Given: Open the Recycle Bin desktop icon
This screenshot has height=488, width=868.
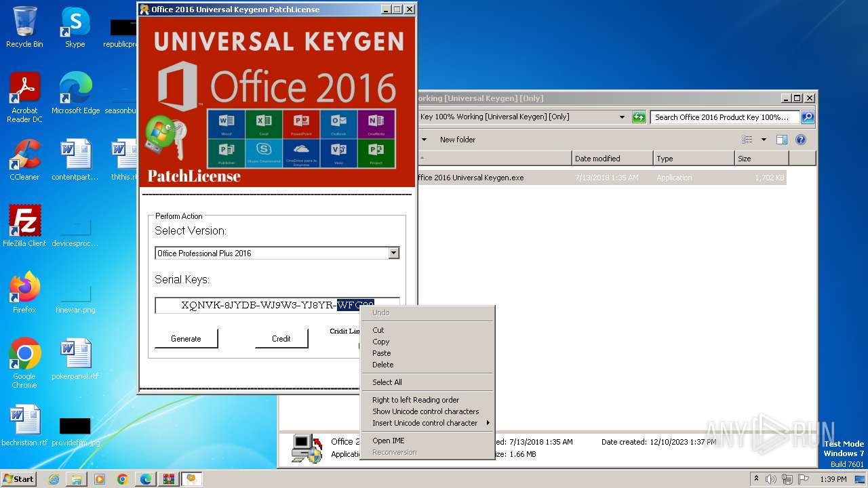Looking at the screenshot, I should pos(24,27).
